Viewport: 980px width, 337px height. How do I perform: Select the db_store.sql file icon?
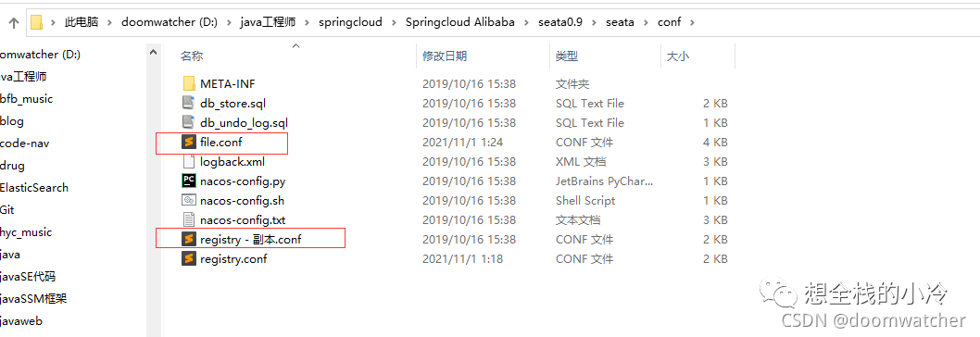(189, 103)
